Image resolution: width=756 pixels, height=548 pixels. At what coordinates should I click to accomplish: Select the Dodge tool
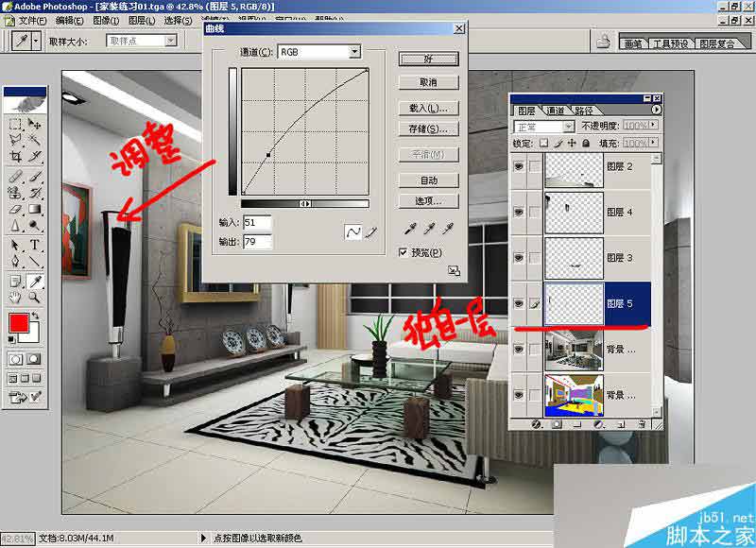tap(34, 225)
